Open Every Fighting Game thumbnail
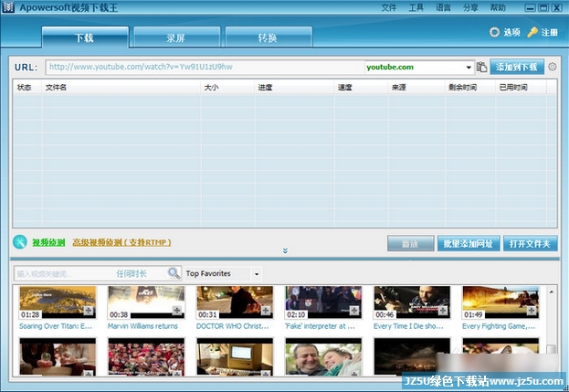 point(501,302)
